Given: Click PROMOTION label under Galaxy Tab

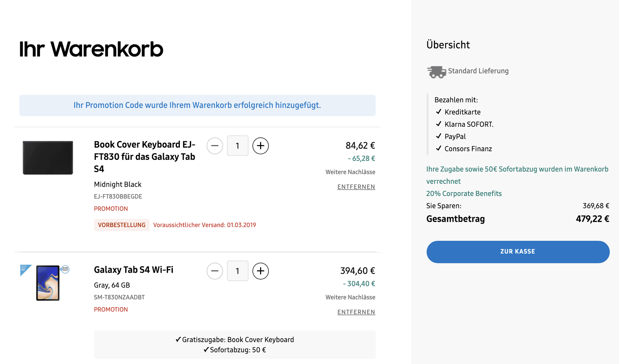Looking at the screenshot, I should coord(111,310).
